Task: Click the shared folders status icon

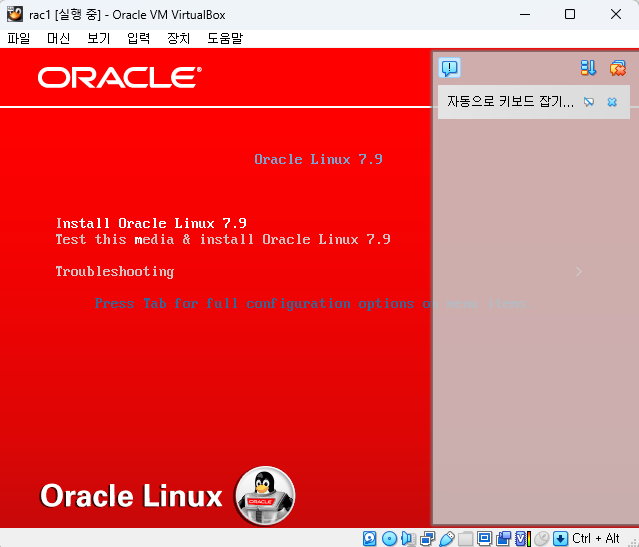Action: click(x=465, y=538)
